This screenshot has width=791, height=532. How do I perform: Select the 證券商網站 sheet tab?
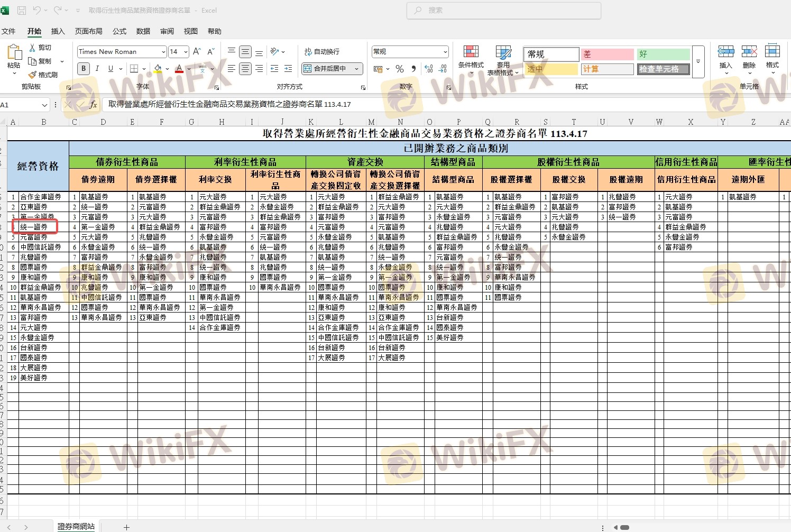pyautogui.click(x=76, y=527)
